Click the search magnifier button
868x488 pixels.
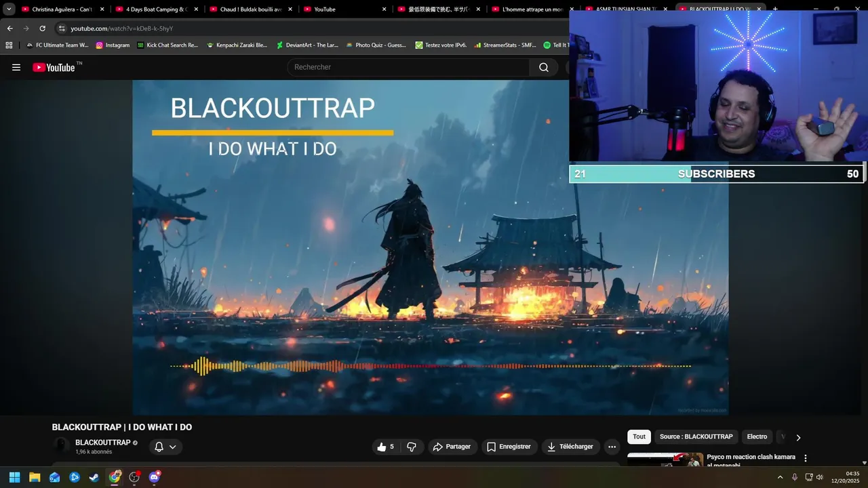pos(544,67)
